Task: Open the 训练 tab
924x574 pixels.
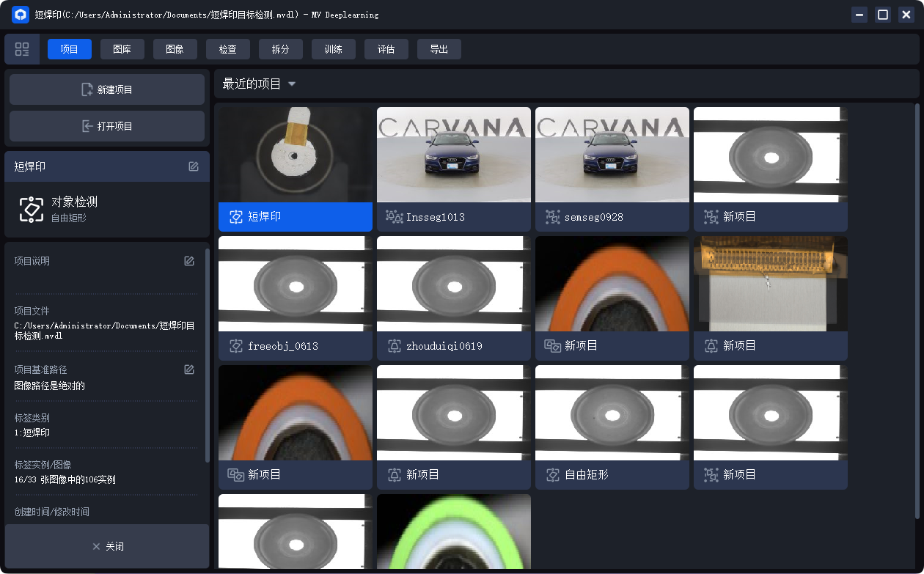Action: pos(334,49)
